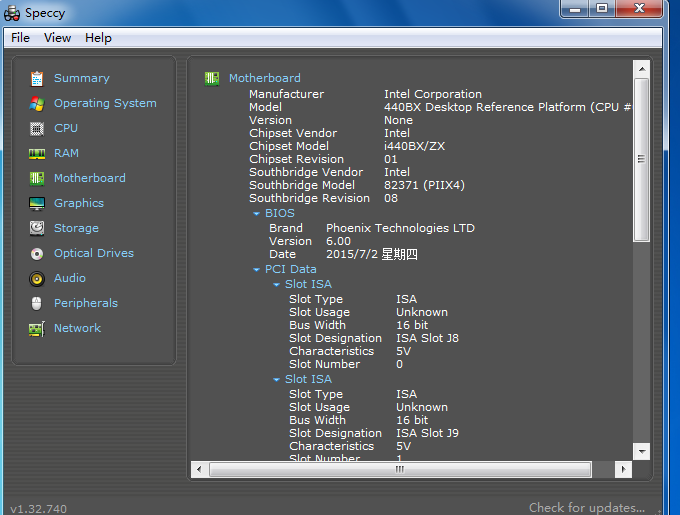This screenshot has height=515, width=680.
Task: Click the CPU chip icon
Action: click(x=37, y=129)
